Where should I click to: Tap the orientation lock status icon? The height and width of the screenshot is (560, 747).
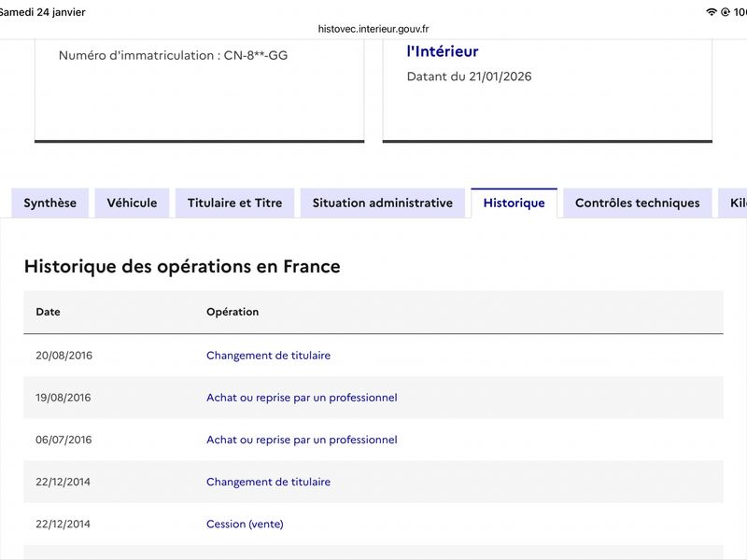tap(726, 12)
